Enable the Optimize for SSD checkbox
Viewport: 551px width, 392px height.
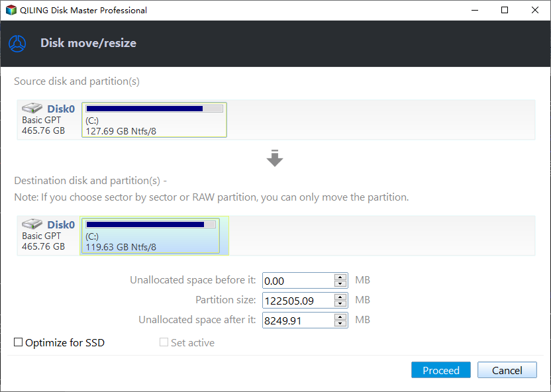click(18, 342)
